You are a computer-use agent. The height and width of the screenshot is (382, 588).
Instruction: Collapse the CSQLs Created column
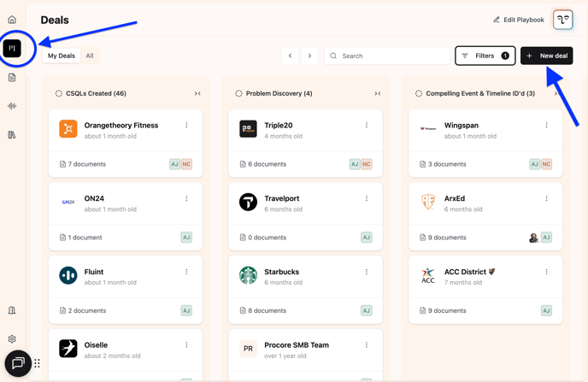tap(197, 94)
